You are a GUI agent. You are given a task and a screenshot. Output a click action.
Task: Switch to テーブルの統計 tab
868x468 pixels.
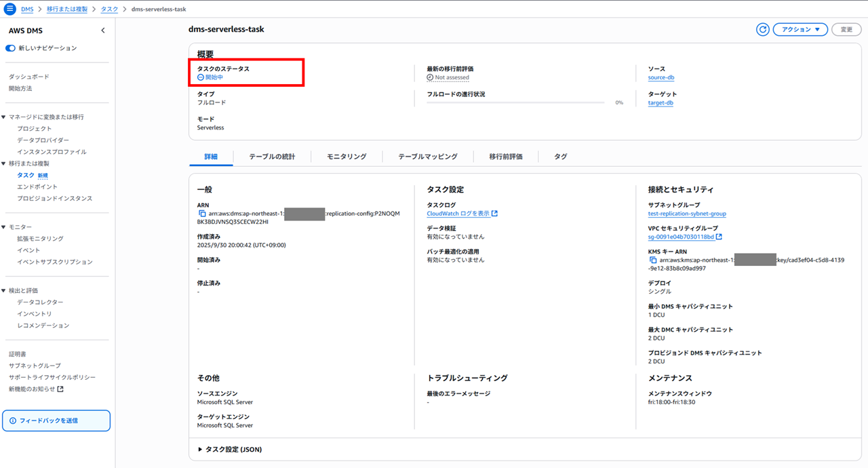272,157
